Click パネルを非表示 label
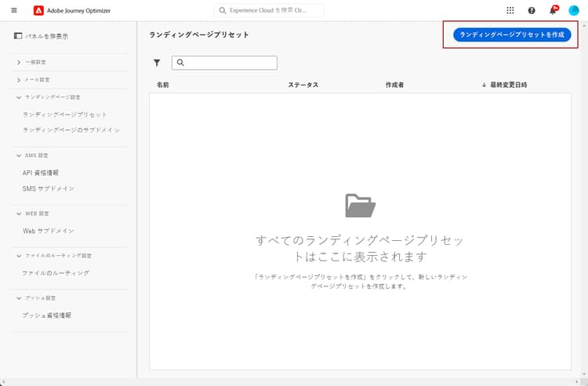 [47, 36]
